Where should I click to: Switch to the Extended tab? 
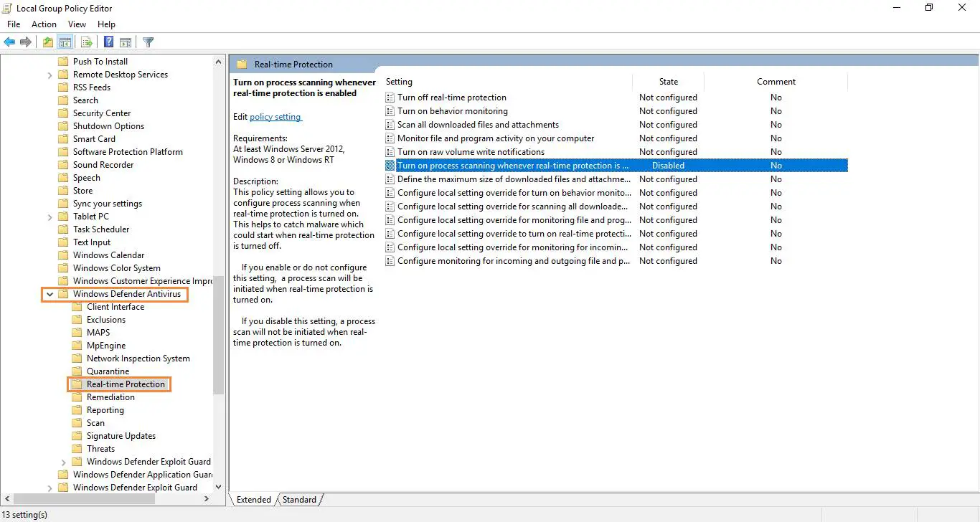tap(254, 500)
